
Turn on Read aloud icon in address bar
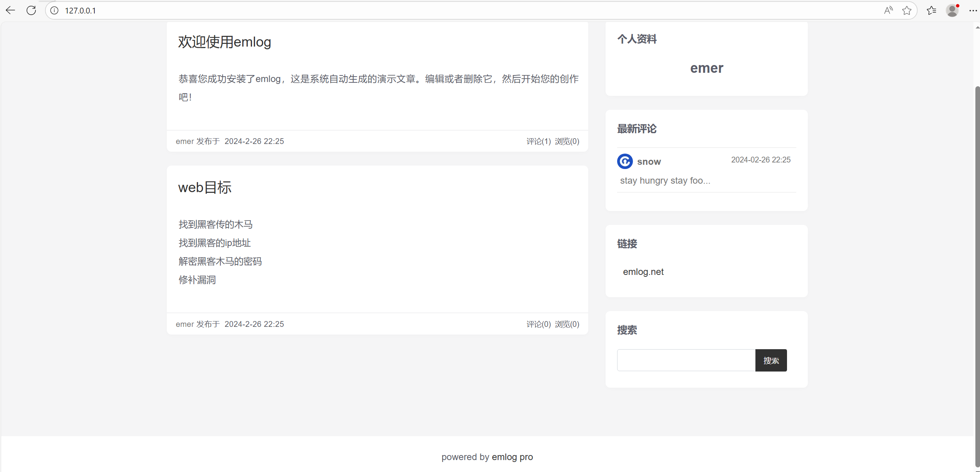[888, 10]
